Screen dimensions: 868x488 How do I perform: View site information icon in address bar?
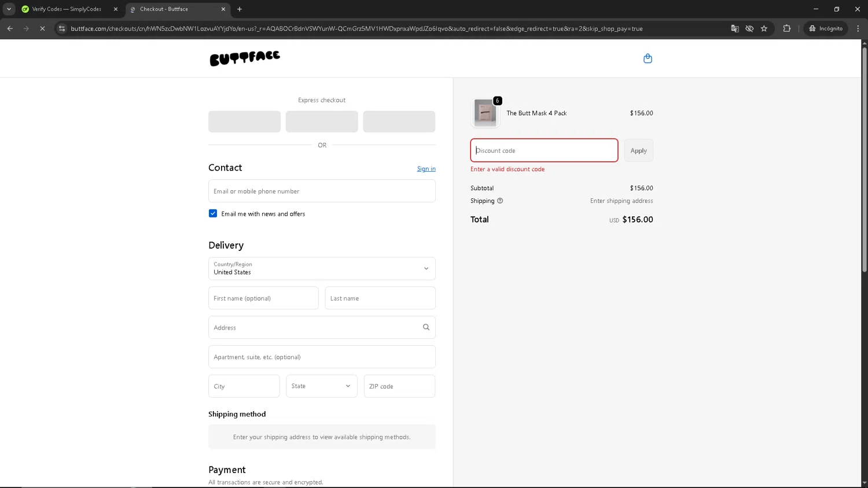coord(62,28)
